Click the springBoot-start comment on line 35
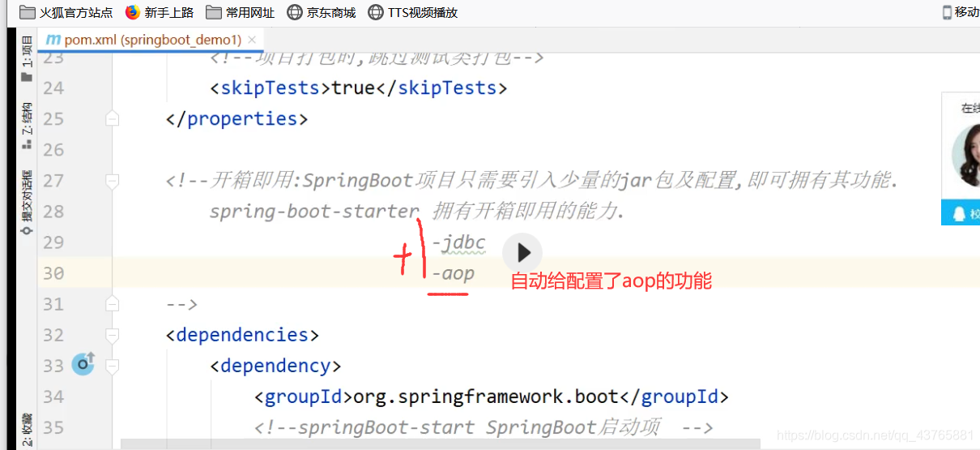 point(483,427)
